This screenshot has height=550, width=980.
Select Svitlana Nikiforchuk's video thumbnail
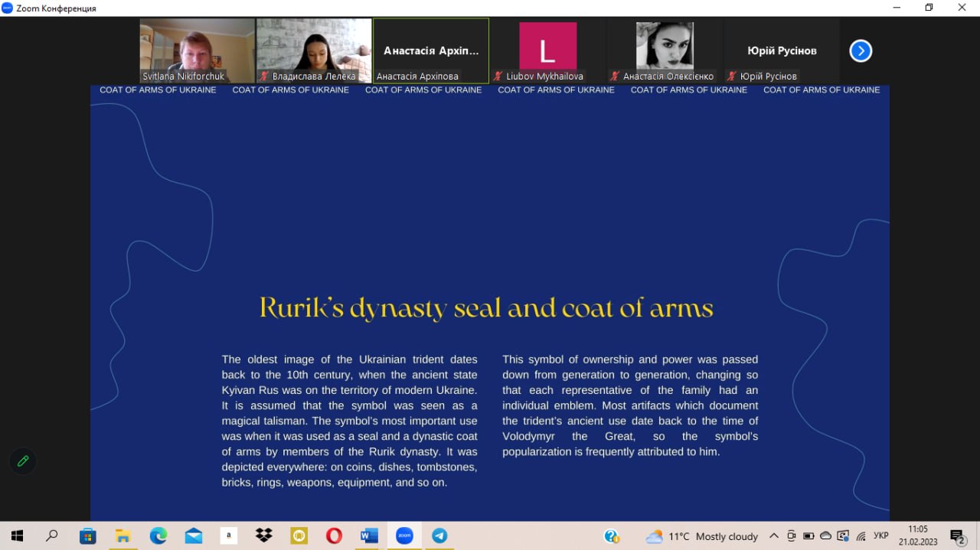198,50
